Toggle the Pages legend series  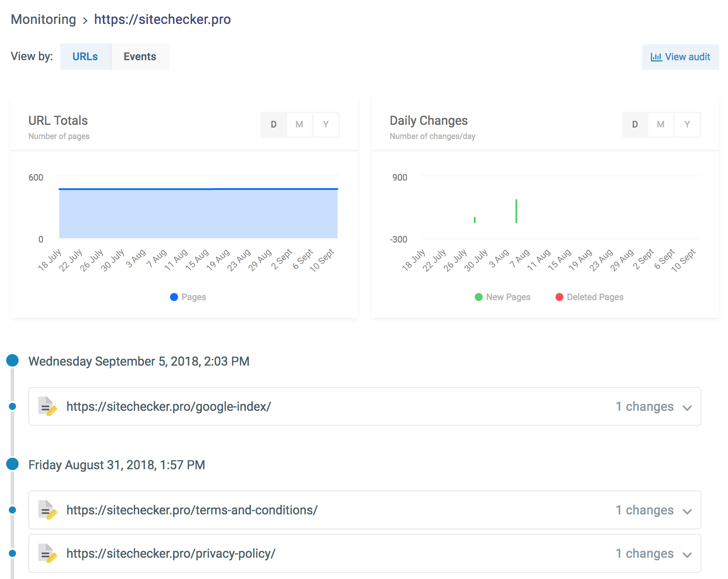[x=188, y=297]
